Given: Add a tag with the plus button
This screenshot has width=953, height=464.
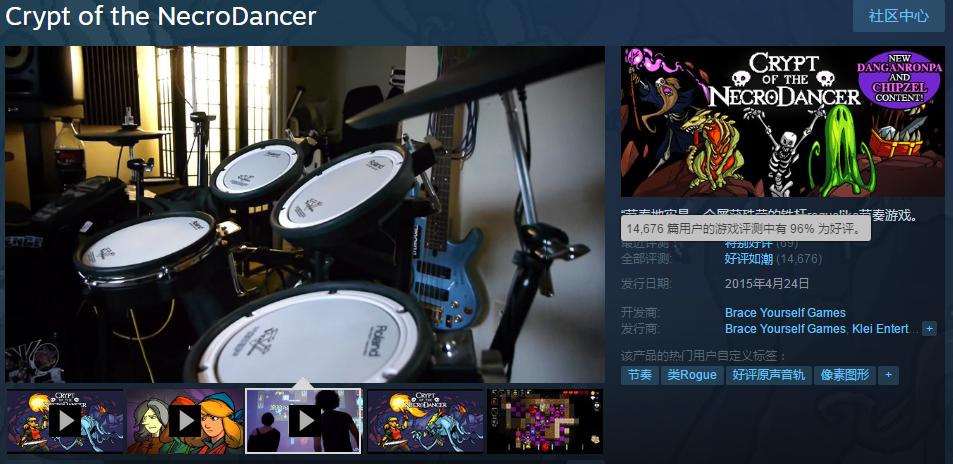Looking at the screenshot, I should pyautogui.click(x=888, y=375).
